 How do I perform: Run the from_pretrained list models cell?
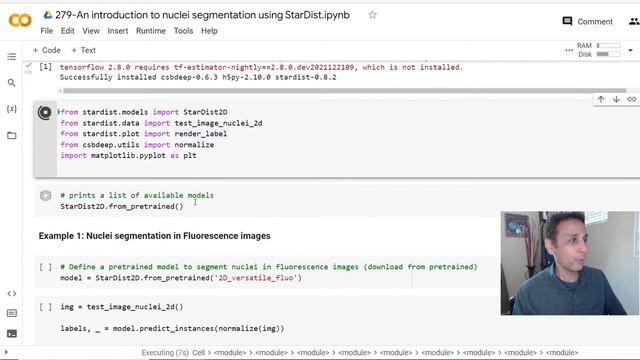pyautogui.click(x=45, y=196)
